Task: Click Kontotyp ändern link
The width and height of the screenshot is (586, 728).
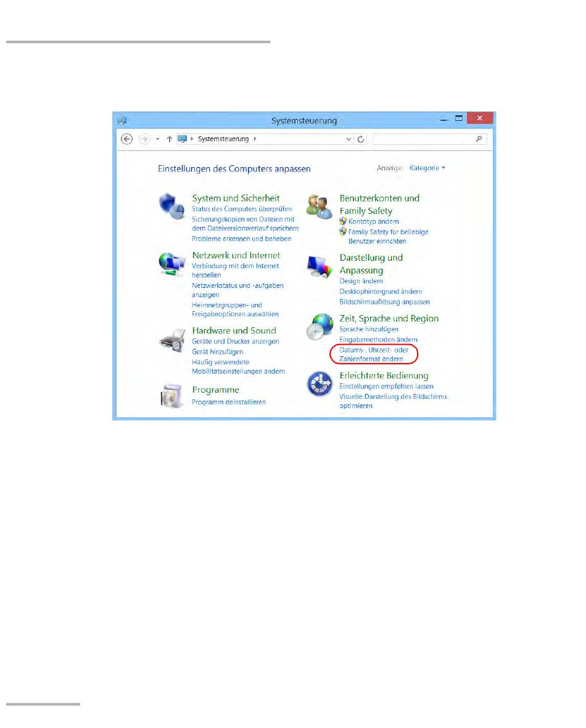Action: tap(374, 221)
